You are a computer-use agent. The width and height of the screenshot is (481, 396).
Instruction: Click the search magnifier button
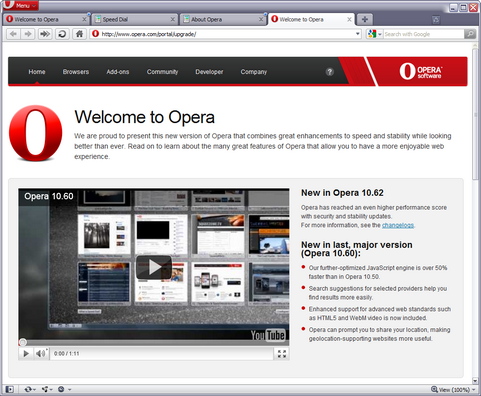coord(470,34)
